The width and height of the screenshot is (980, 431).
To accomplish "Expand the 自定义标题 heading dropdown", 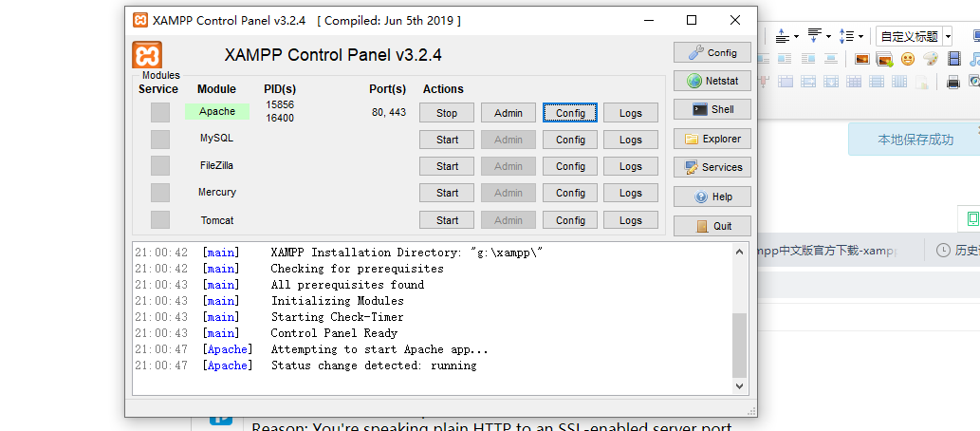I will tap(948, 37).
